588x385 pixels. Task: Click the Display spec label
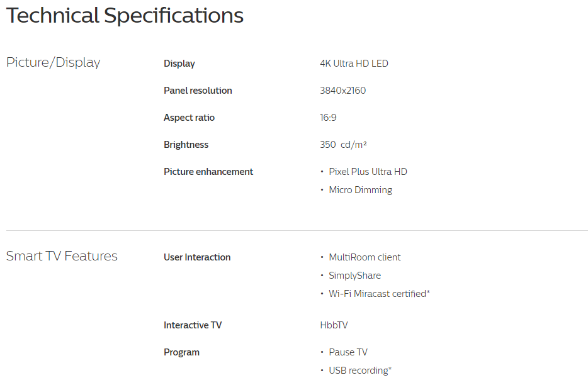tap(179, 64)
